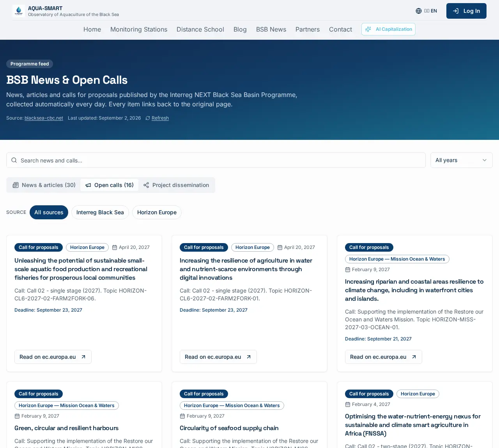
Task: Click the calendar icon beside February 4, 2027
Action: point(348,404)
